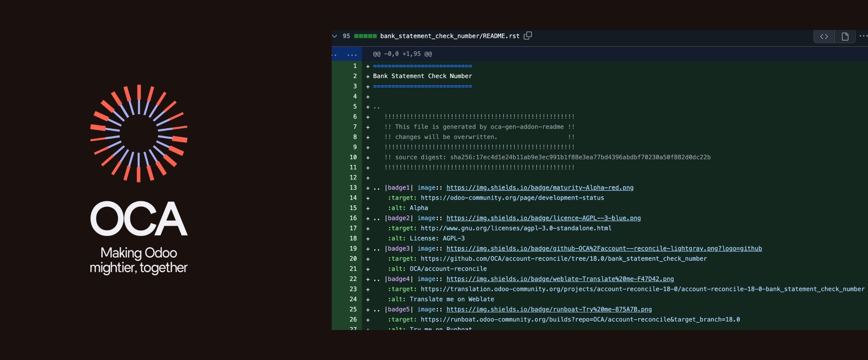Click the file name bank_statement_check_number/README.rst
This screenshot has width=868, height=360.
[x=450, y=36]
